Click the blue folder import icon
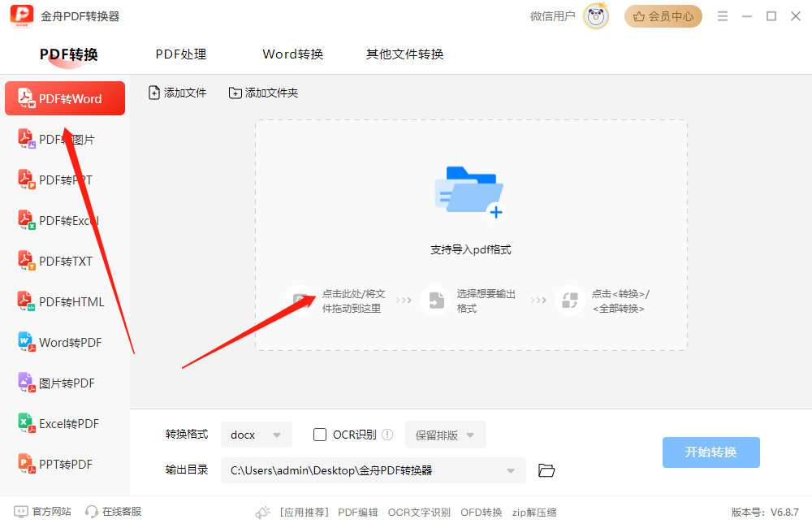This screenshot has width=812, height=528. 469,193
